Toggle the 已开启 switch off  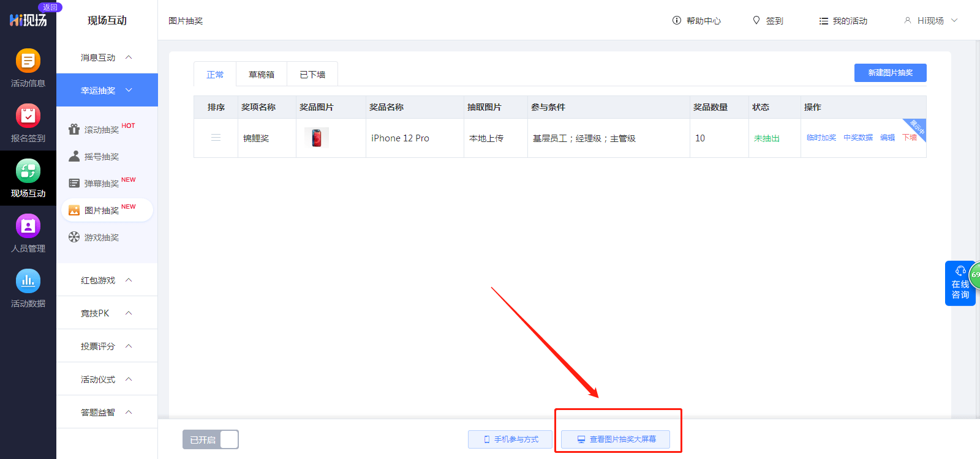point(211,439)
